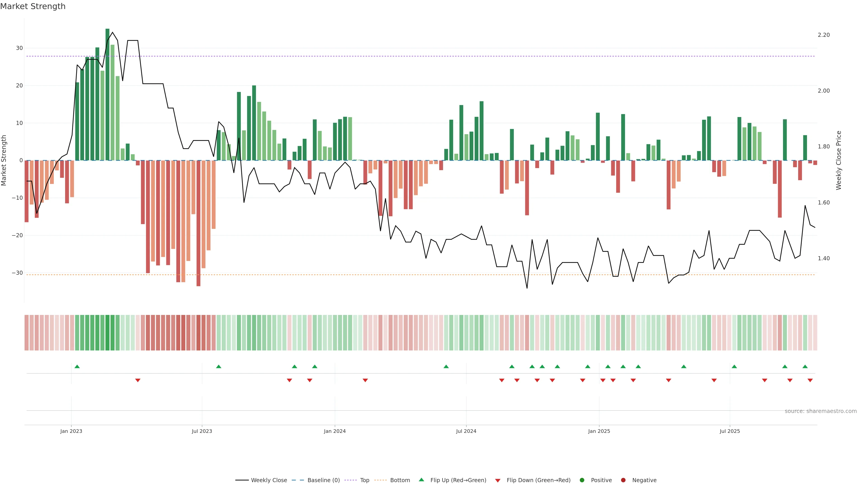This screenshot has height=488, width=868.
Task: Click the Market Strength chart title
Action: (33, 6)
